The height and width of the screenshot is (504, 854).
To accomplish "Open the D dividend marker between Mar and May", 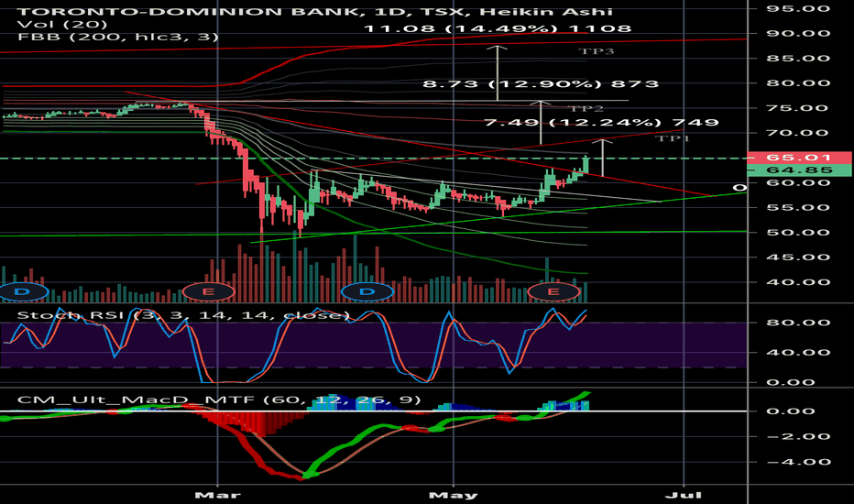I will pos(367,292).
